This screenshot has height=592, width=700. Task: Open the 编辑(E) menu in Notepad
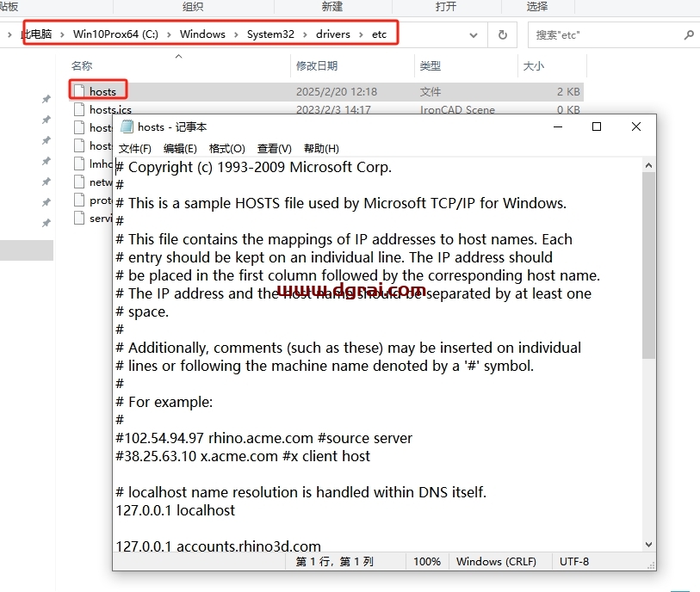[x=180, y=149]
